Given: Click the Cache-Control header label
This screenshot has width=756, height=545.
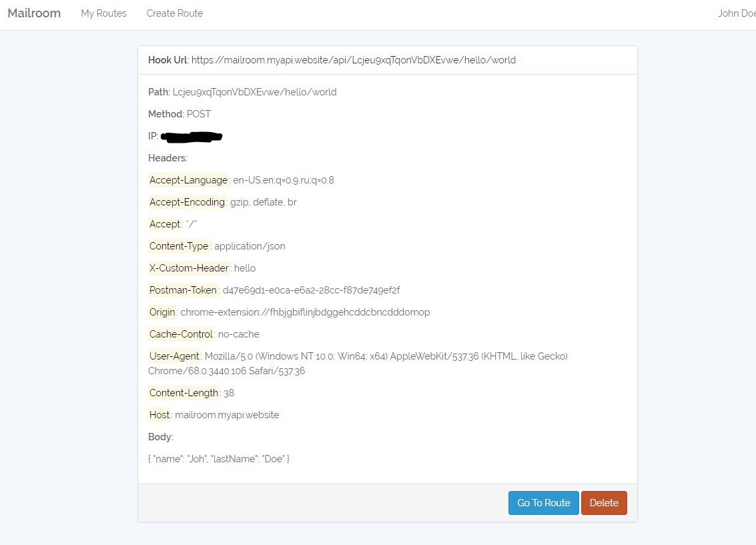Looking at the screenshot, I should click(x=181, y=334).
